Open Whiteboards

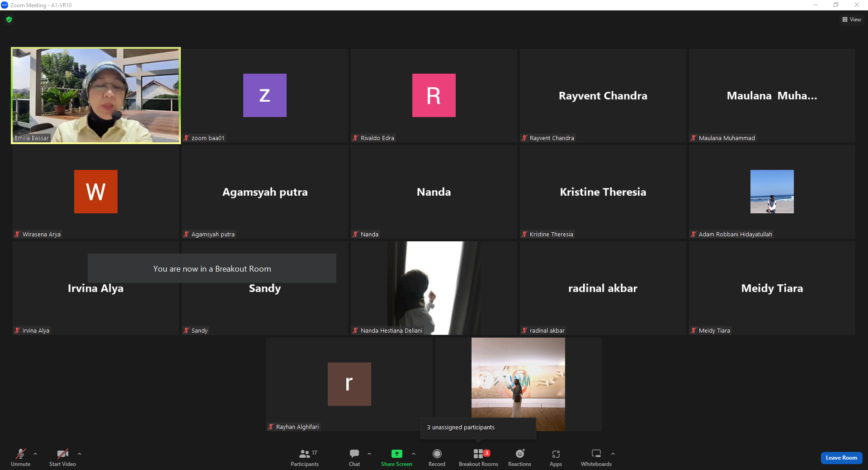pos(596,457)
